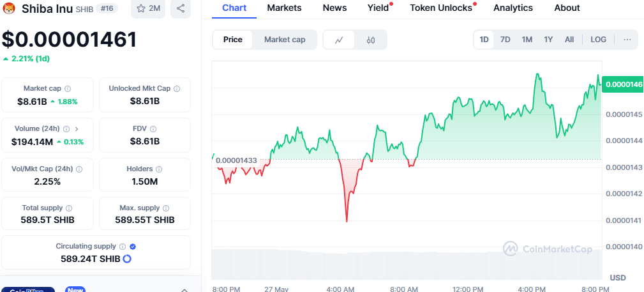
Task: Click the 589.5T SHIB total supply
Action: tap(48, 220)
